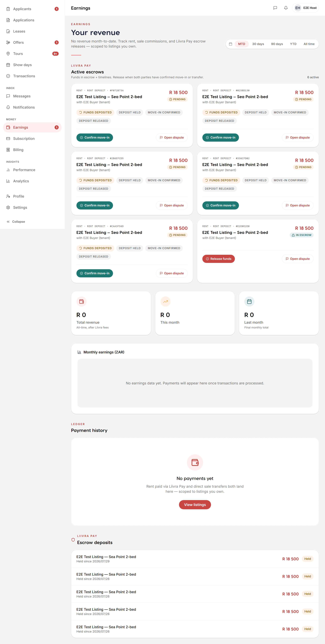
Task: Click the Performance bar chart icon
Action: point(8,170)
